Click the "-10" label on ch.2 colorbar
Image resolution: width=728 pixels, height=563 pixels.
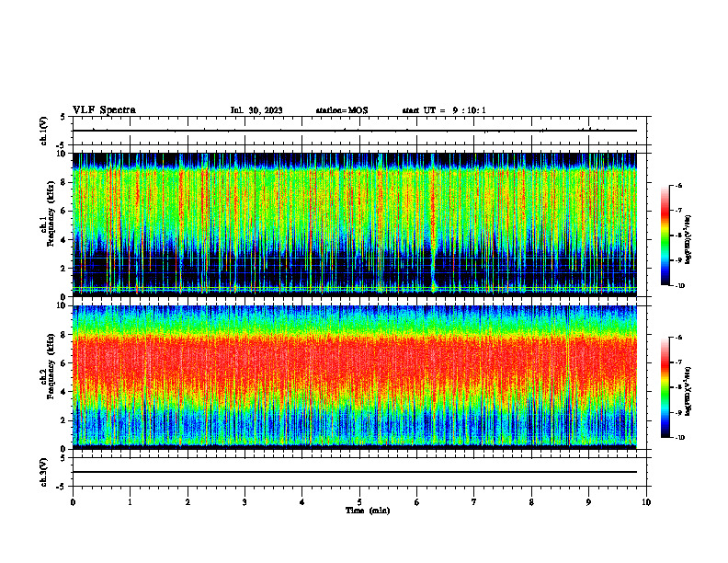pos(679,438)
